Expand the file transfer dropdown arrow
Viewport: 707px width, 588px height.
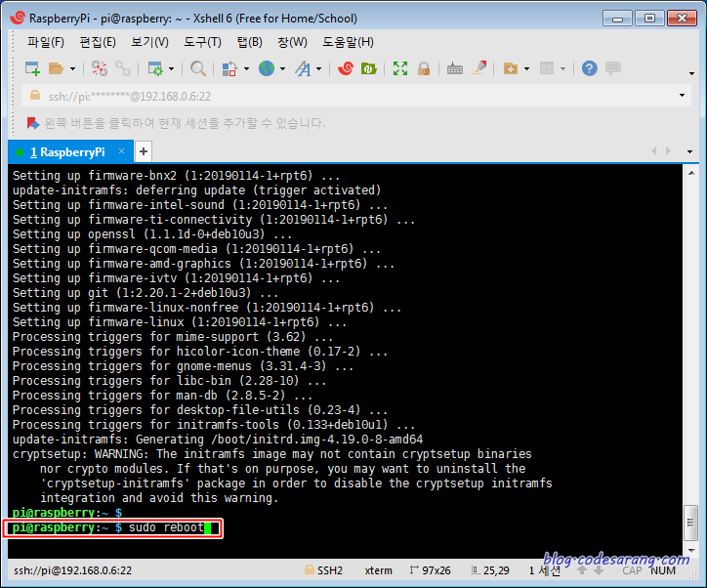point(246,69)
